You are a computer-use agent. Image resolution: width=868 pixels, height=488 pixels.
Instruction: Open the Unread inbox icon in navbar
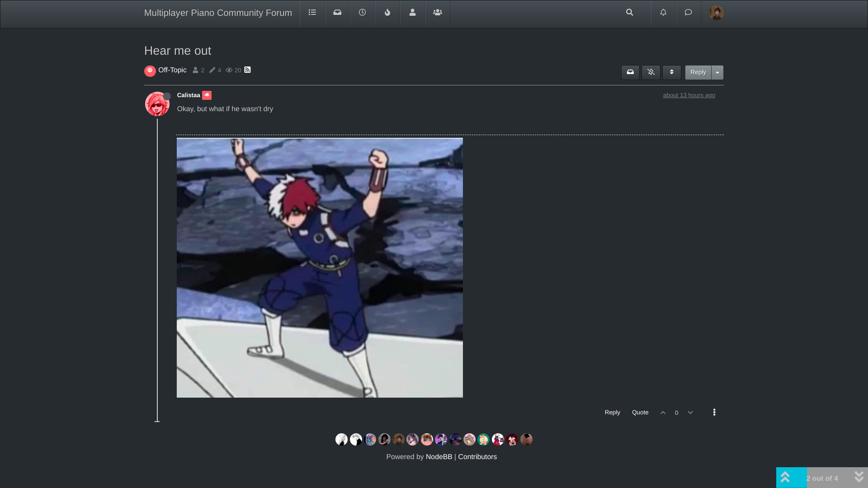click(x=337, y=13)
